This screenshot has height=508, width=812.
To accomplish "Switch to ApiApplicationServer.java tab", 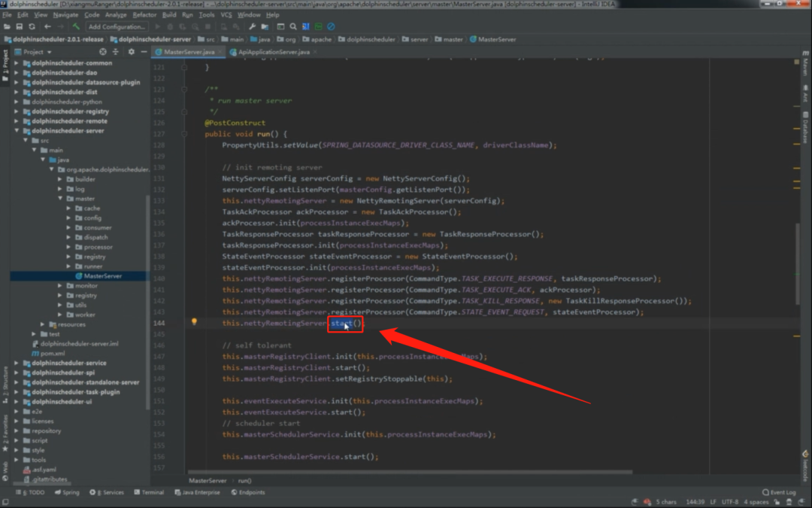I will tap(274, 52).
